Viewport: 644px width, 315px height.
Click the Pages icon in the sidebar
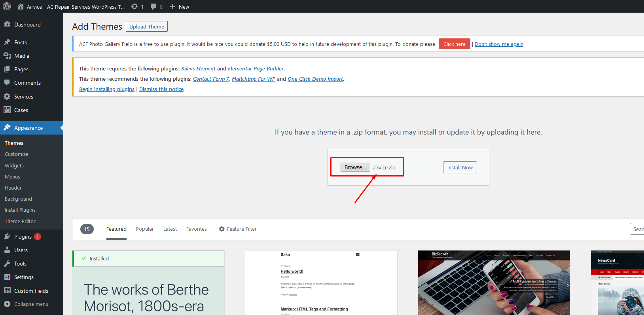7,69
